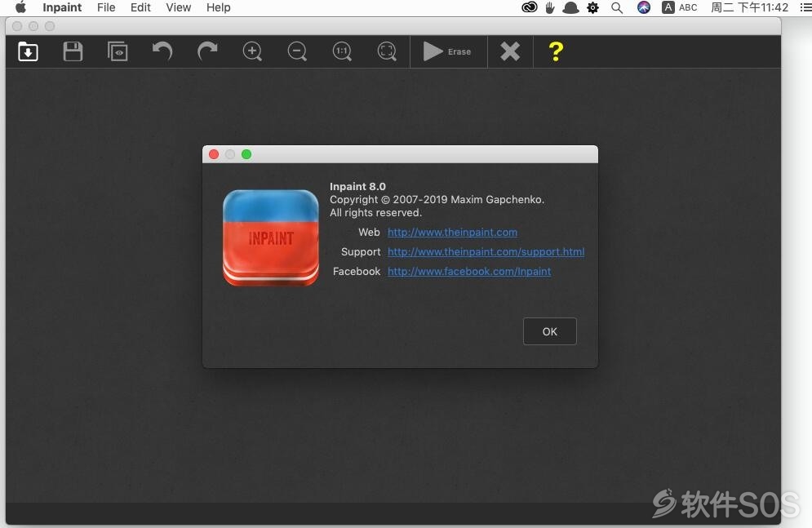Open Spotlight search magnifier
The image size is (812, 528).
617,7
